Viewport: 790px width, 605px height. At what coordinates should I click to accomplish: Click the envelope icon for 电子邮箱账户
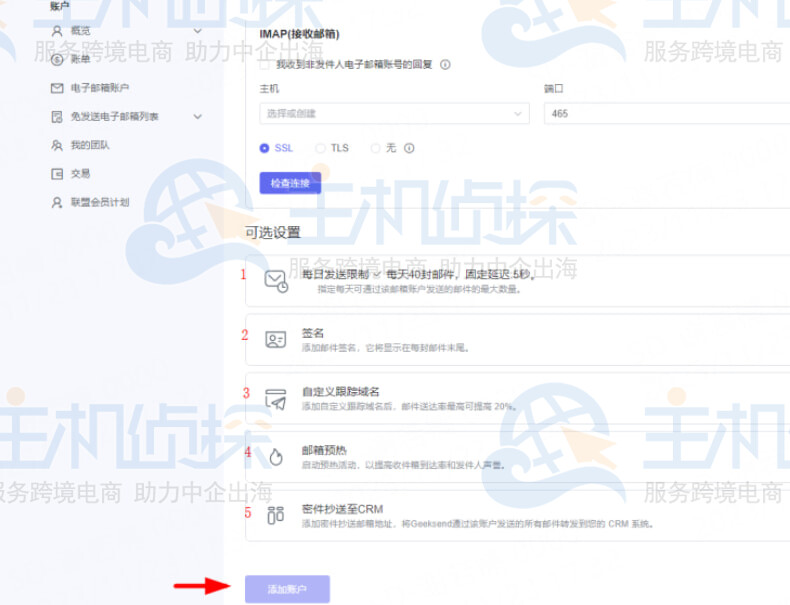tap(57, 88)
